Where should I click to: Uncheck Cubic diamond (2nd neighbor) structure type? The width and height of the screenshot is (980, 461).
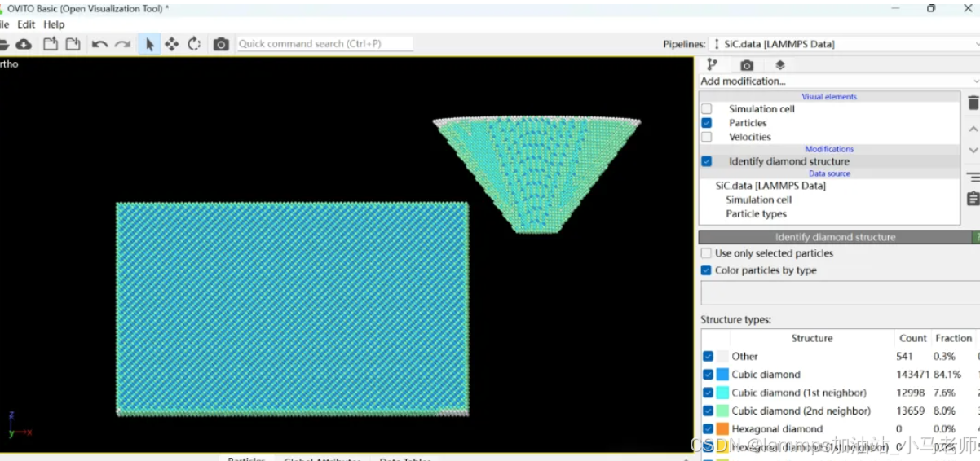tap(708, 411)
